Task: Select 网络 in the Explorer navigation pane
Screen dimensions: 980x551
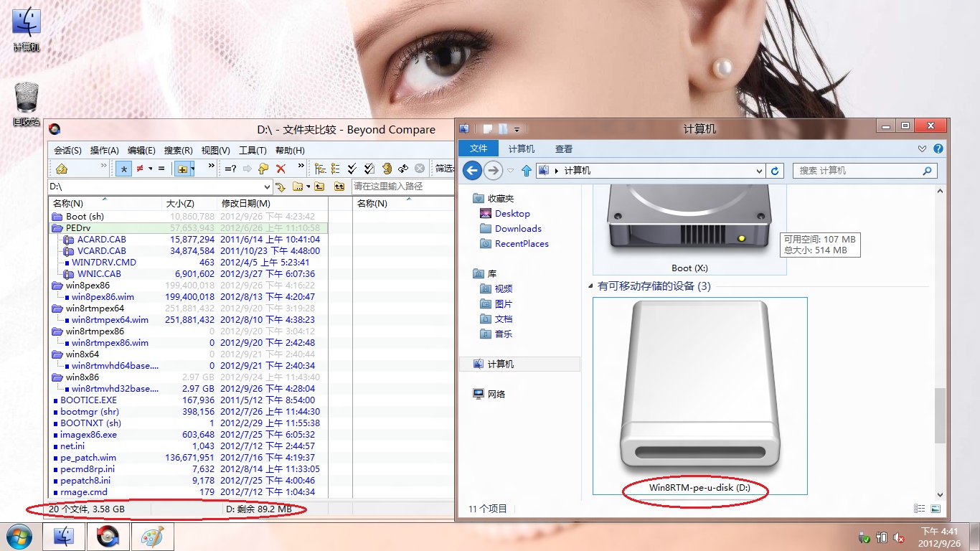Action: tap(496, 394)
